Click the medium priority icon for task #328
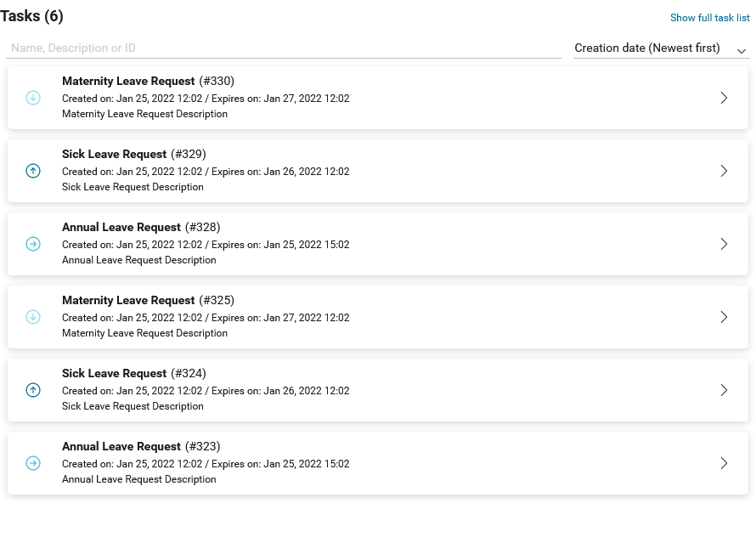The image size is (756, 543). pyautogui.click(x=33, y=244)
